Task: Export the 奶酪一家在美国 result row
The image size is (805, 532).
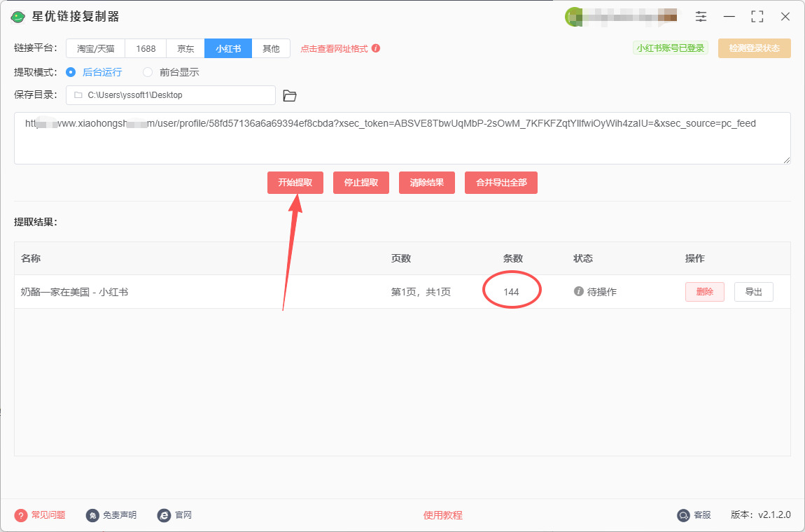Action: [x=753, y=292]
